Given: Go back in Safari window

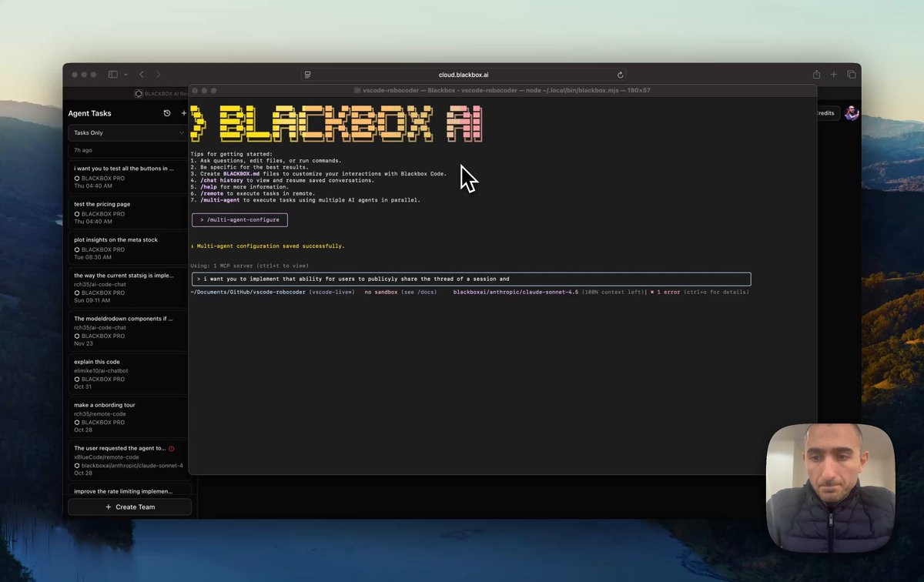Looking at the screenshot, I should pos(142,75).
